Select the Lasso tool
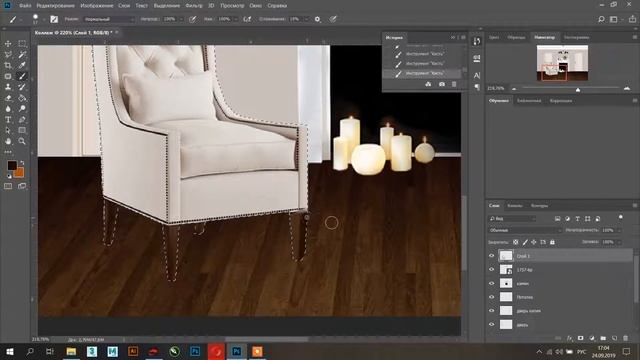 [x=8, y=54]
